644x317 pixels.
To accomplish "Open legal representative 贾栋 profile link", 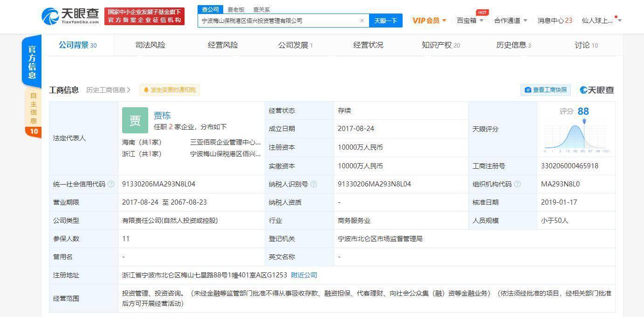I will click(162, 116).
